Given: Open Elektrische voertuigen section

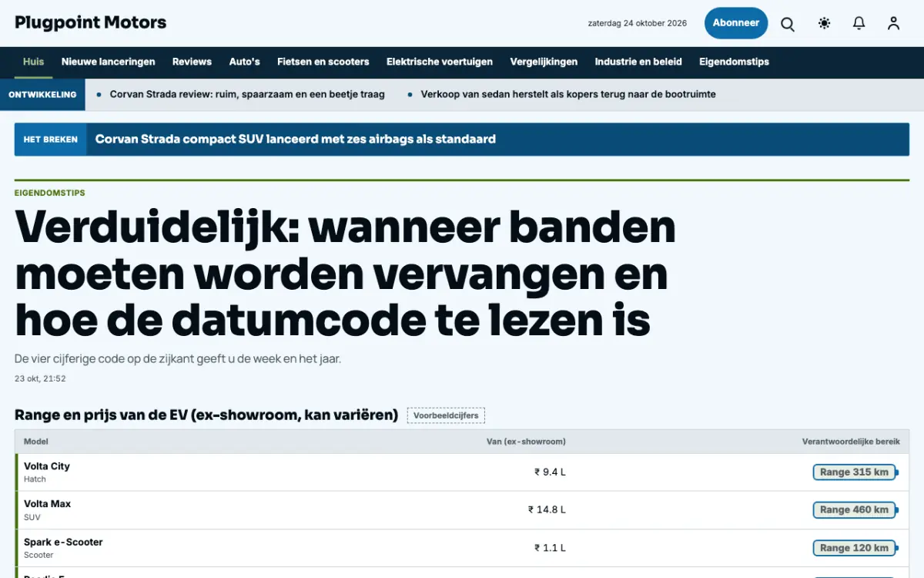Looking at the screenshot, I should tap(440, 62).
